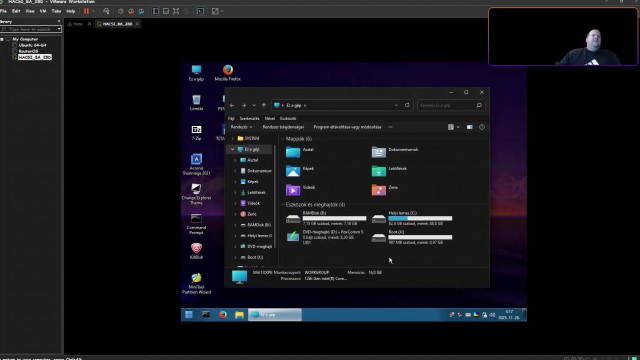The image size is (640, 360).
Task: Open the Képek folder in main pane
Action: click(300, 170)
